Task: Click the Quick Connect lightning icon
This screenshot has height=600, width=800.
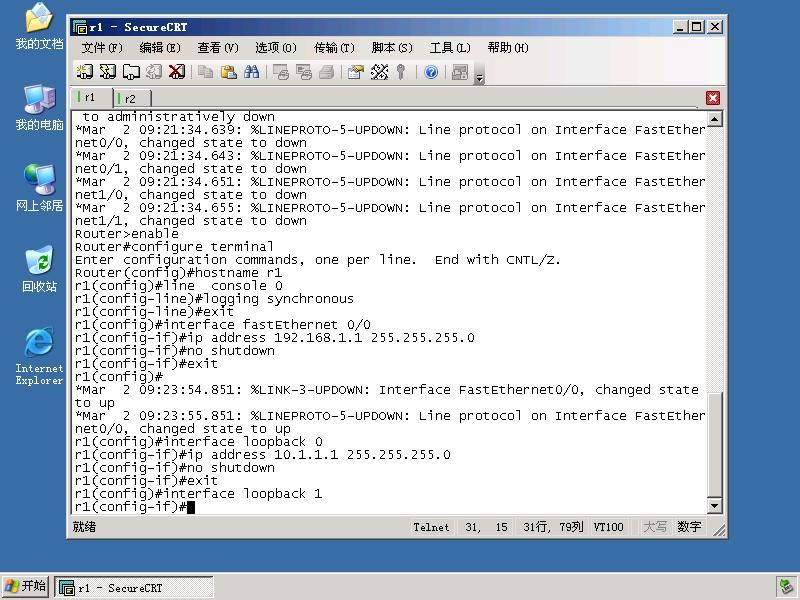Action: click(108, 72)
